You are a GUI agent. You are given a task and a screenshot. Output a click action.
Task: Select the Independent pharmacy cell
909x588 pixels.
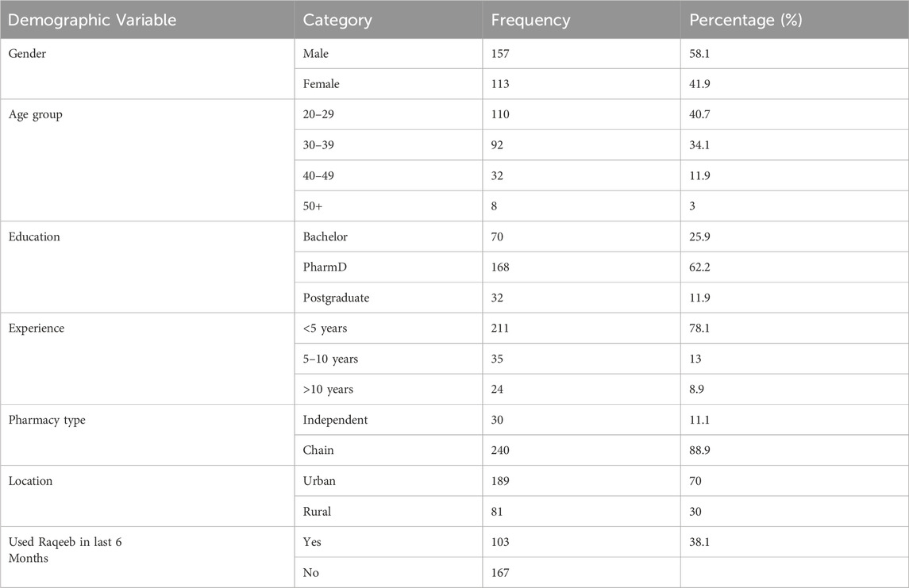pos(336,419)
